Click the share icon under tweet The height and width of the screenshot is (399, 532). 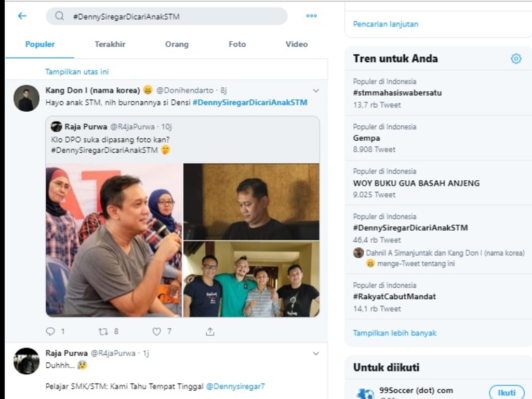point(210,331)
